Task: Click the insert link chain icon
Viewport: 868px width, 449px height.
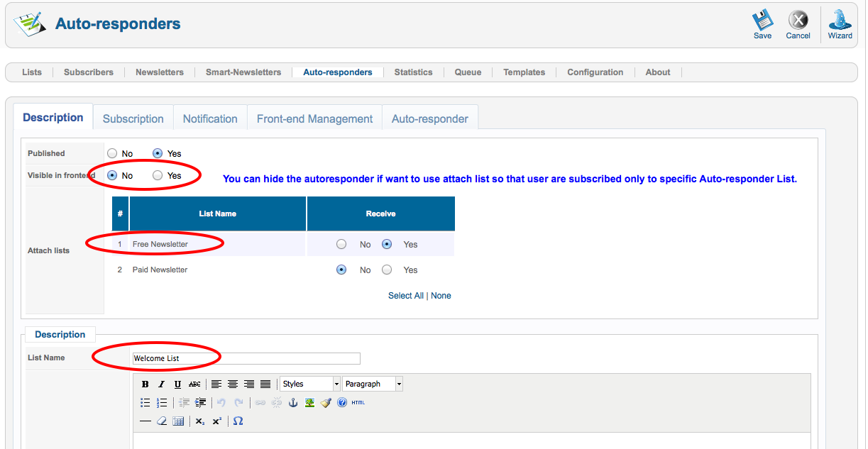Action: 260,402
